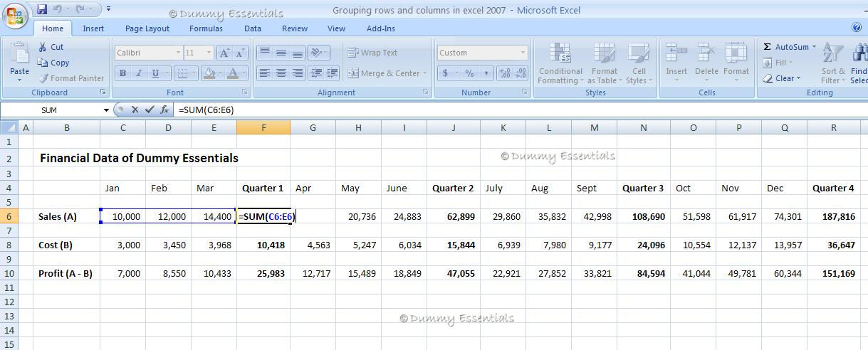Click the Font Color letter A
Image resolution: width=868 pixels, height=350 pixels.
(x=232, y=73)
